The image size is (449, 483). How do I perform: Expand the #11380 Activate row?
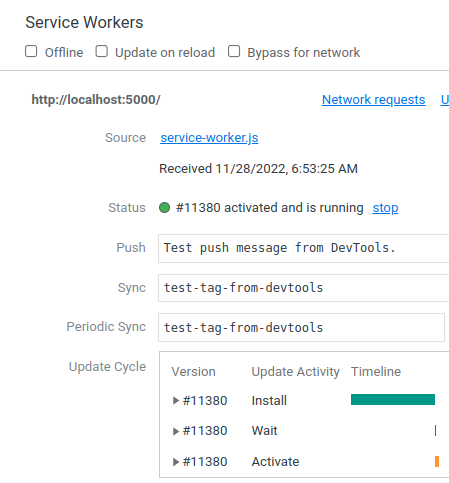point(176,462)
